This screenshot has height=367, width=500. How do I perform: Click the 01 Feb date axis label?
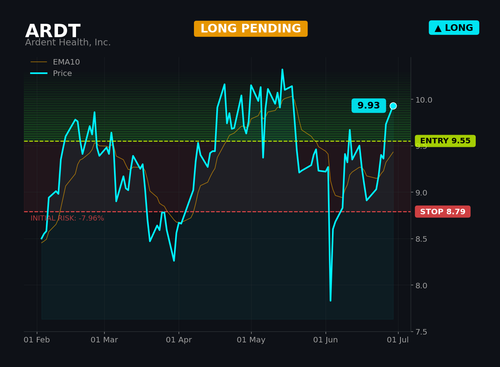pyautogui.click(x=37, y=340)
